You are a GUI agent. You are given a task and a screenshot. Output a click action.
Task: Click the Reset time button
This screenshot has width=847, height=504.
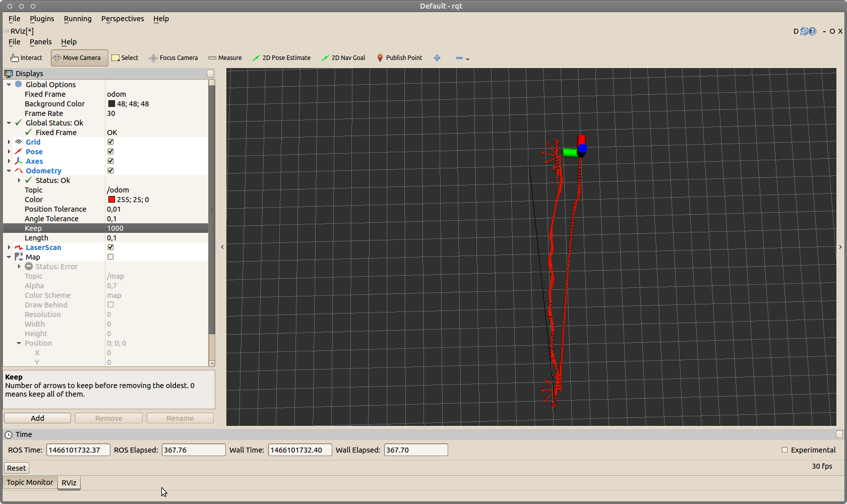point(16,468)
